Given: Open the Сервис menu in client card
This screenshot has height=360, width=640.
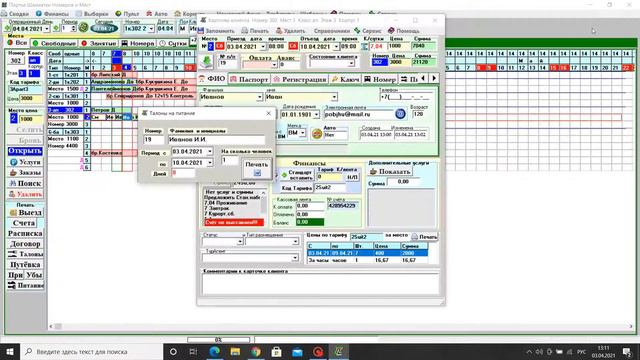Looking at the screenshot, I should (367, 31).
